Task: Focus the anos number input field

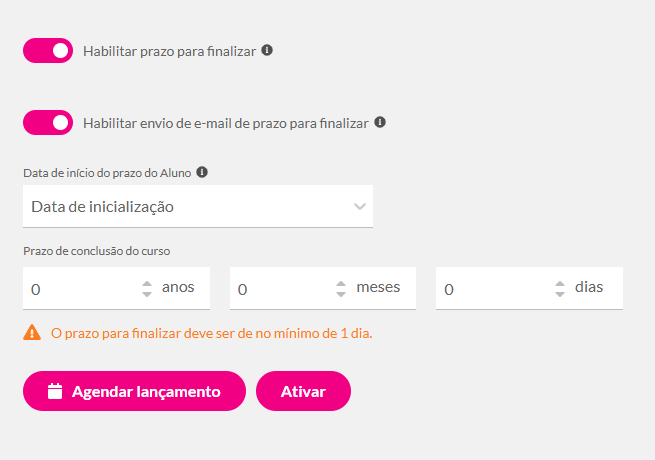Action: [x=82, y=289]
